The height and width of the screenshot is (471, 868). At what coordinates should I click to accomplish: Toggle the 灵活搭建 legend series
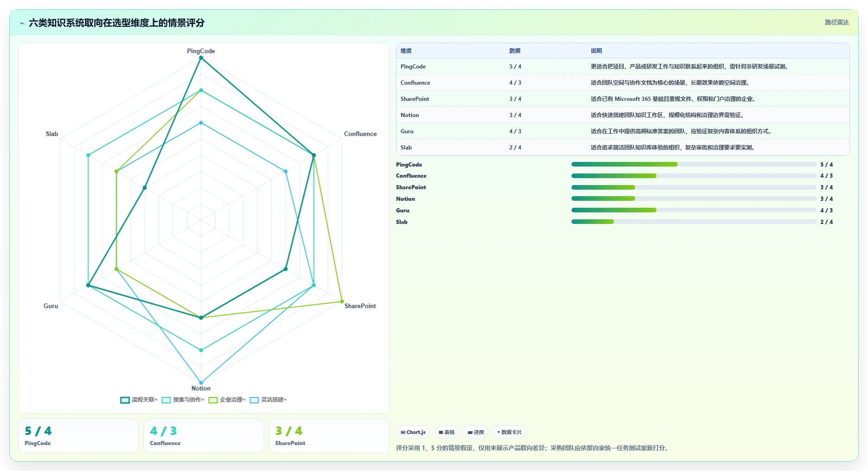coord(268,400)
